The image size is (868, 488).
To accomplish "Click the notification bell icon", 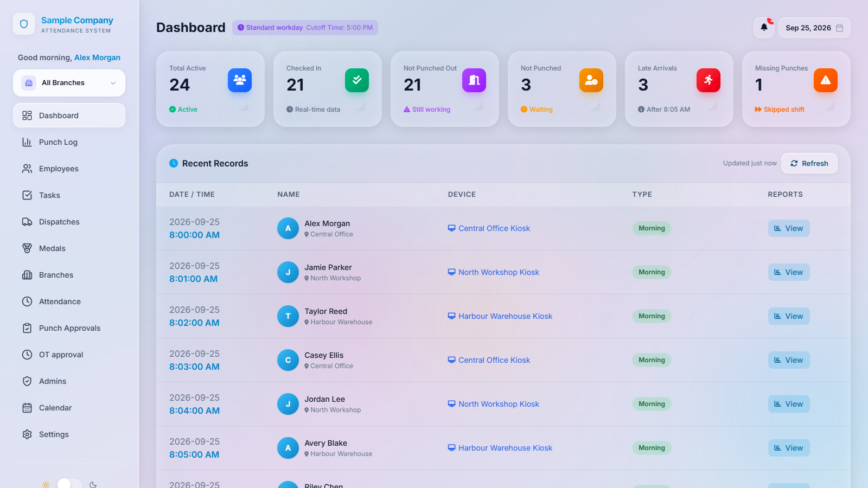I will click(764, 28).
